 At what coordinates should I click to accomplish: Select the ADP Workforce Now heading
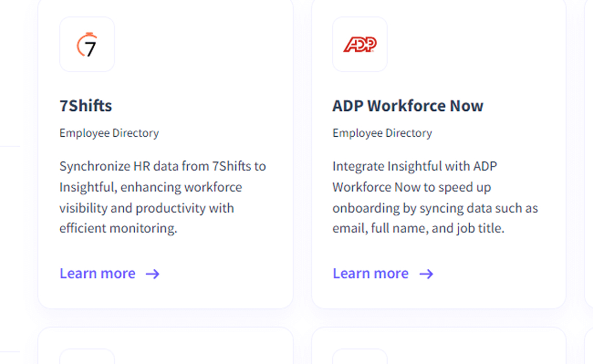pos(408,106)
